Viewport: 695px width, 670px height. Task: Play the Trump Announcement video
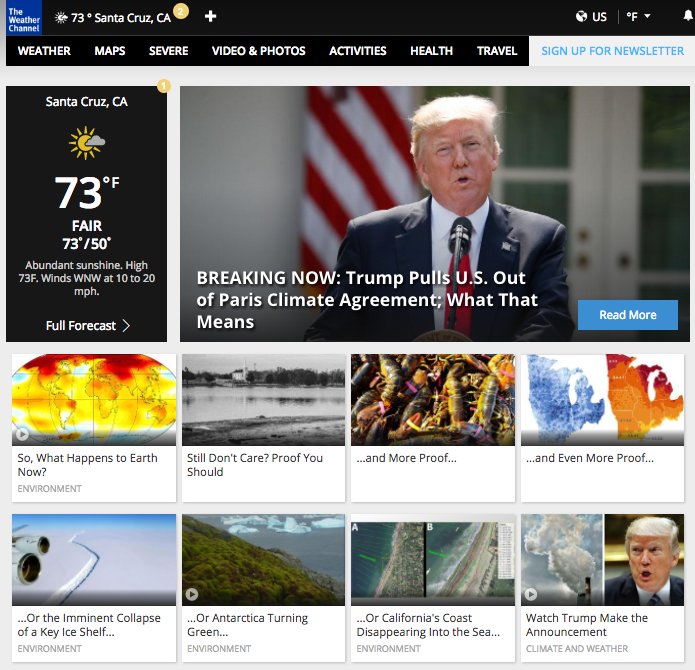tap(531, 594)
